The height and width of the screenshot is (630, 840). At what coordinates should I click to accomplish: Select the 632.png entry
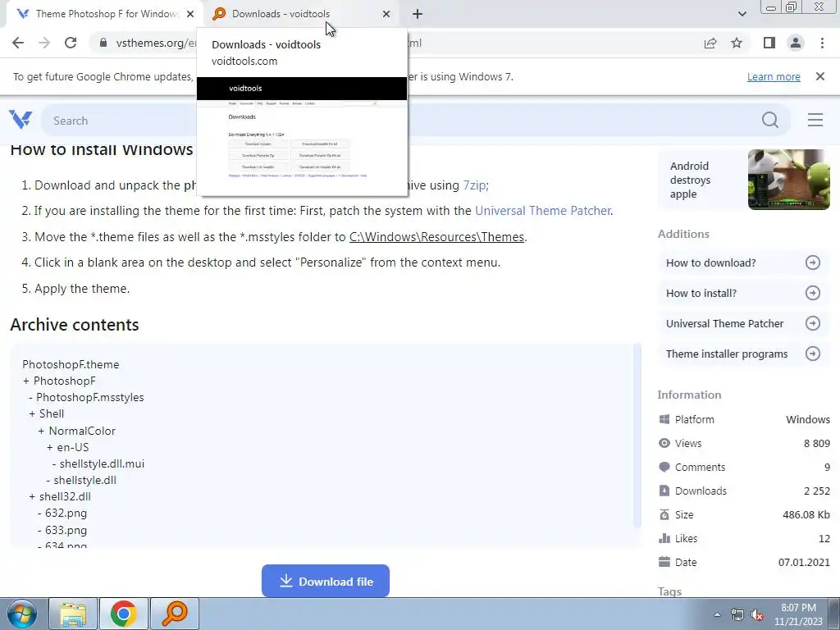(x=66, y=514)
